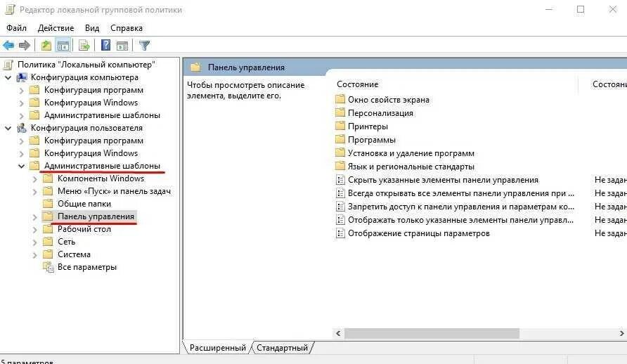The image size is (627, 364).
Task: Click the Export list toolbar icon
Action: pos(84,46)
